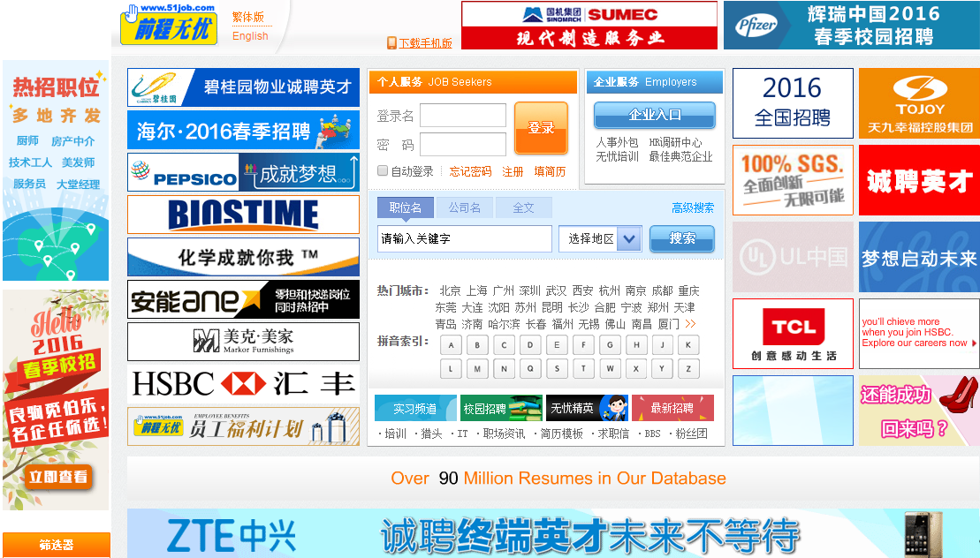Click pinyin index letter Z

click(x=688, y=368)
